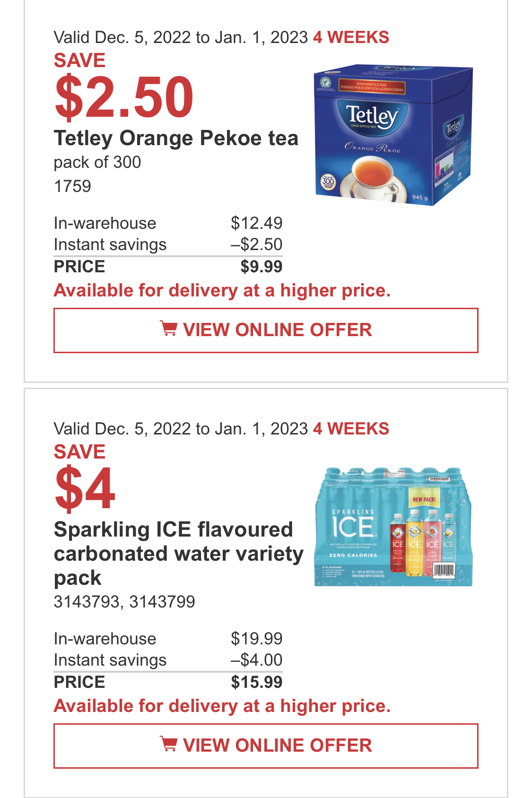Select the Sparkling ICE flavoured carbonated water title
The image size is (532, 798).
[x=179, y=554]
